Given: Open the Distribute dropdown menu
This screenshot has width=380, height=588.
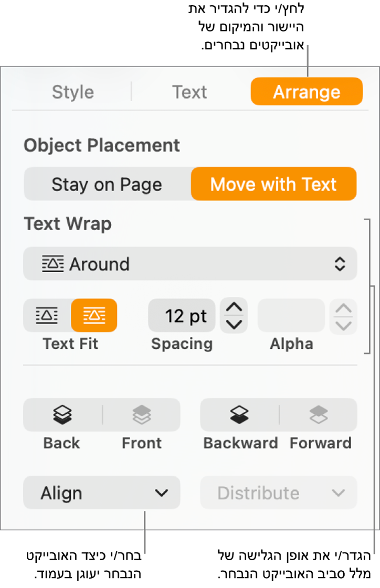Looking at the screenshot, I should pyautogui.click(x=279, y=493).
